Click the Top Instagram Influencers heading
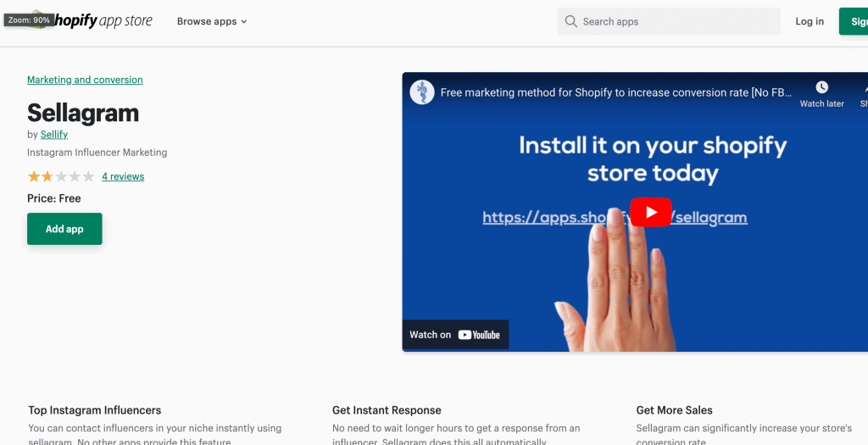Image resolution: width=868 pixels, height=445 pixels. click(95, 410)
